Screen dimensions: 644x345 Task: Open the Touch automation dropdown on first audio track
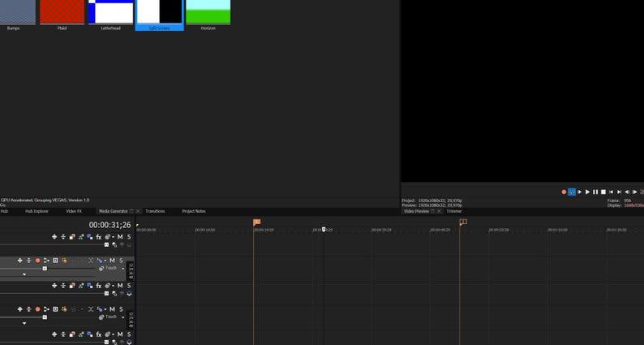122,269
